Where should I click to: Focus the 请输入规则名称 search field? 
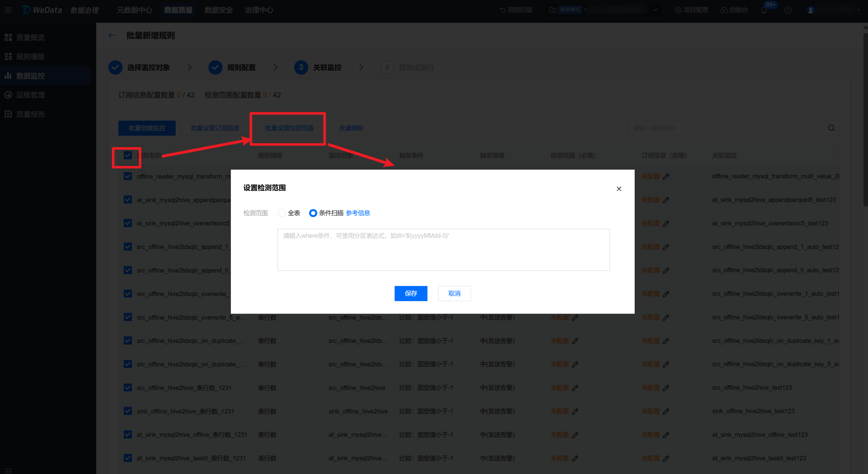click(733, 128)
